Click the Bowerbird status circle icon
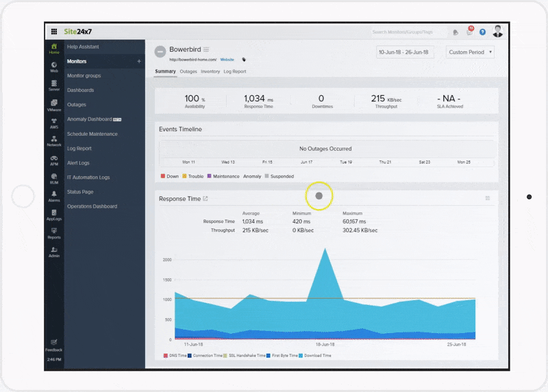Screen dimensions: 548x392 pyautogui.click(x=160, y=52)
